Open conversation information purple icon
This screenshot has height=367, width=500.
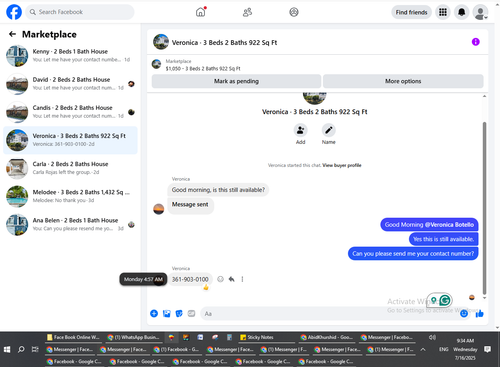(476, 42)
